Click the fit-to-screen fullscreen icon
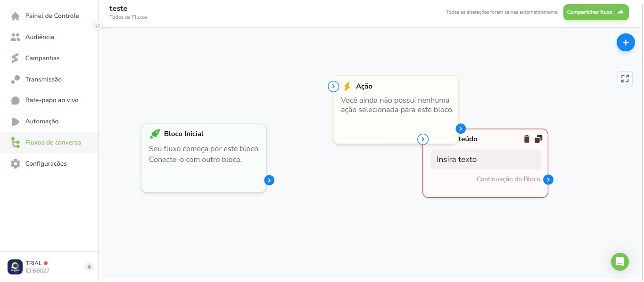Viewport: 644px width, 282px height. click(625, 79)
